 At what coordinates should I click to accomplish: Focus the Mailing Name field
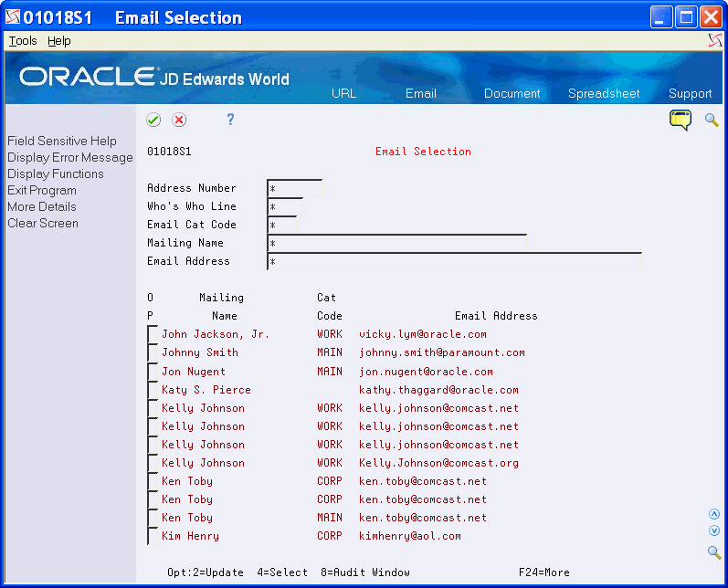397,243
